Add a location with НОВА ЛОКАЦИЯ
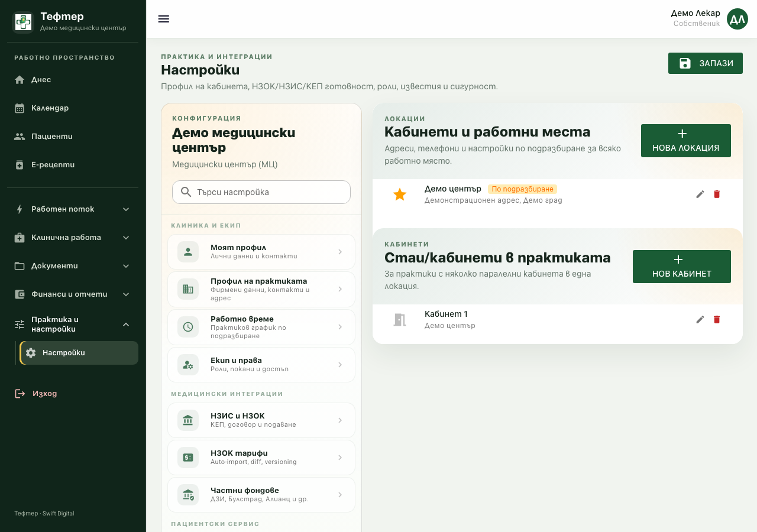 click(686, 141)
